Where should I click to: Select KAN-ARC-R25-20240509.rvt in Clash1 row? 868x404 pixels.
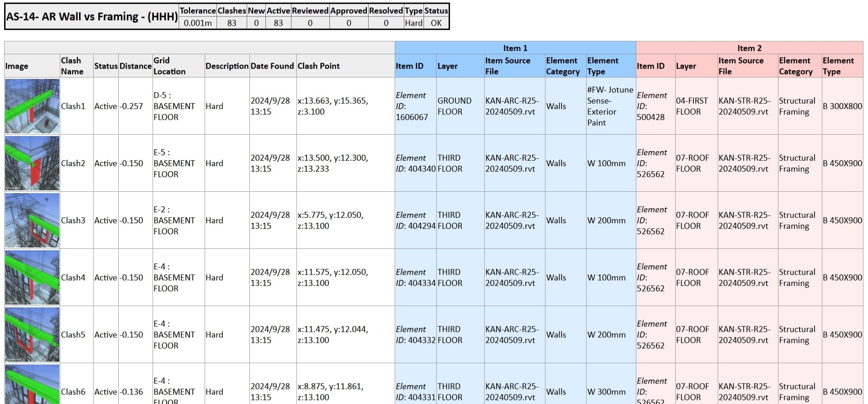[x=512, y=106]
